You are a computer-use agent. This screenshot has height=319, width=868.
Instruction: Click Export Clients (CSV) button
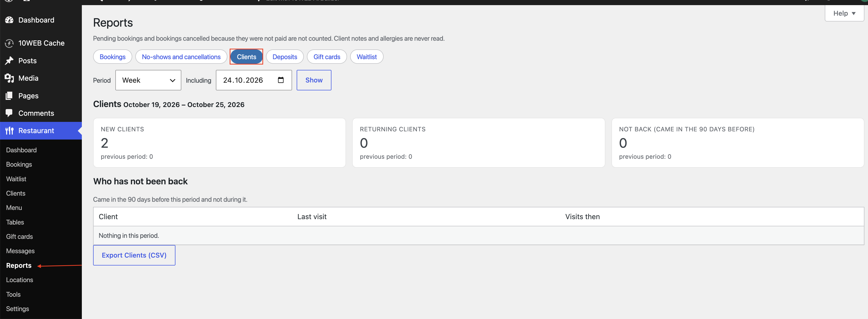coord(134,255)
